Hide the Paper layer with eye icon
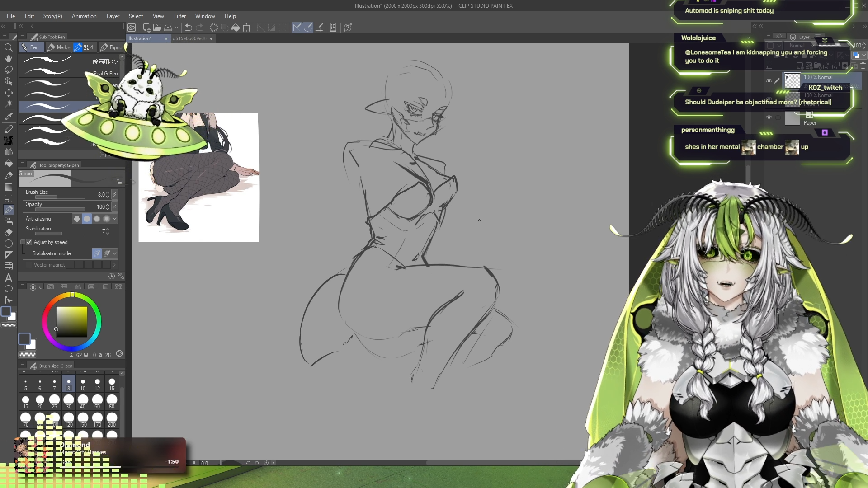This screenshot has height=488, width=868. (769, 117)
